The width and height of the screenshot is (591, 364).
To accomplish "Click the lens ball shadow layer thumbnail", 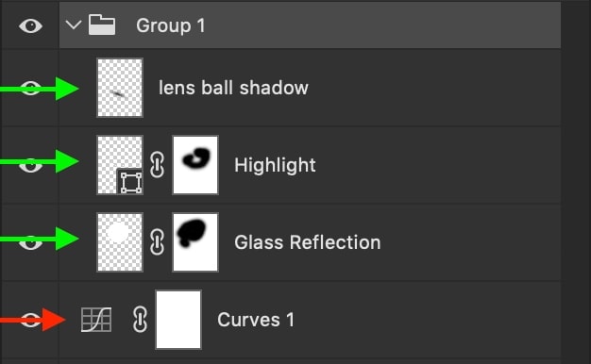I will [x=120, y=88].
